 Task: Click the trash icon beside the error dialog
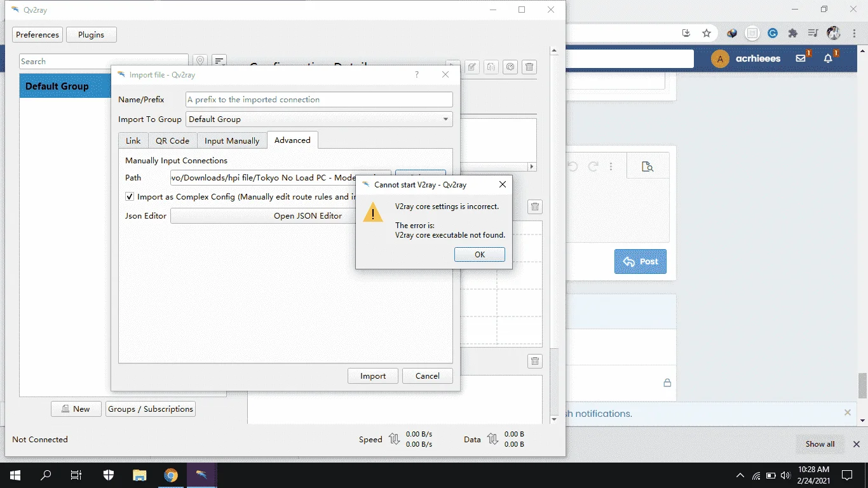tap(535, 207)
